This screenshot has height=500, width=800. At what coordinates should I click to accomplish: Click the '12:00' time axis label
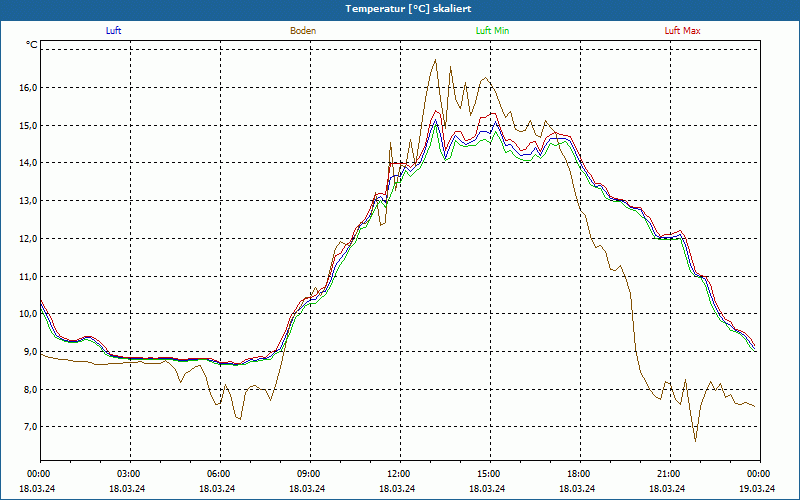pyautogui.click(x=397, y=474)
